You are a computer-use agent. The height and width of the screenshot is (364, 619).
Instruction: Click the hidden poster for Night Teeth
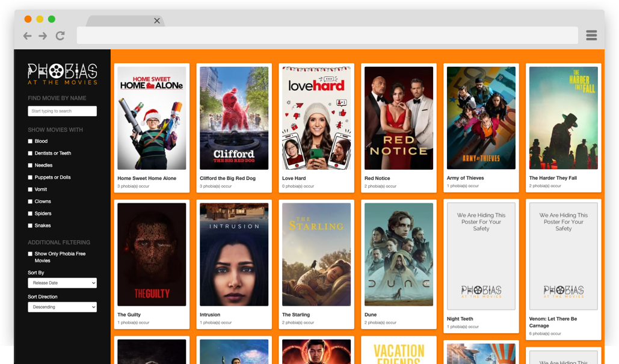click(481, 256)
